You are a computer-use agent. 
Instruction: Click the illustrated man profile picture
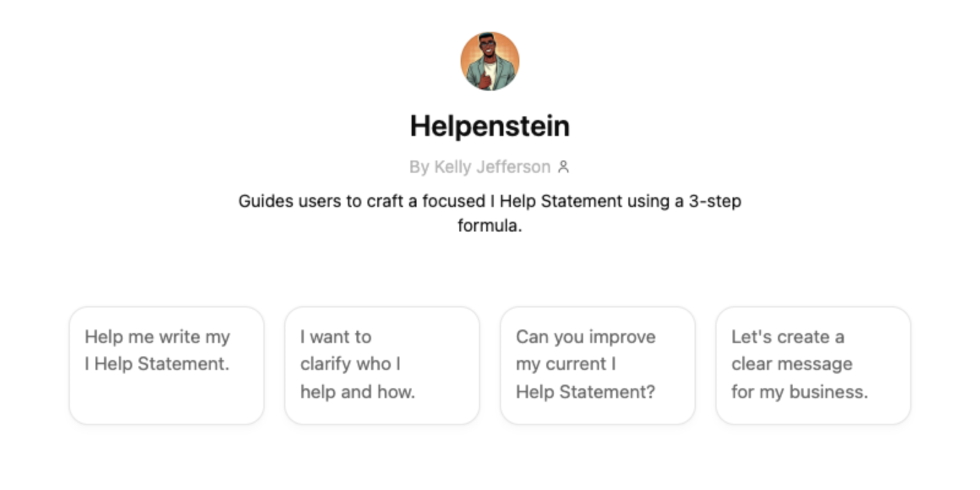coord(490,61)
